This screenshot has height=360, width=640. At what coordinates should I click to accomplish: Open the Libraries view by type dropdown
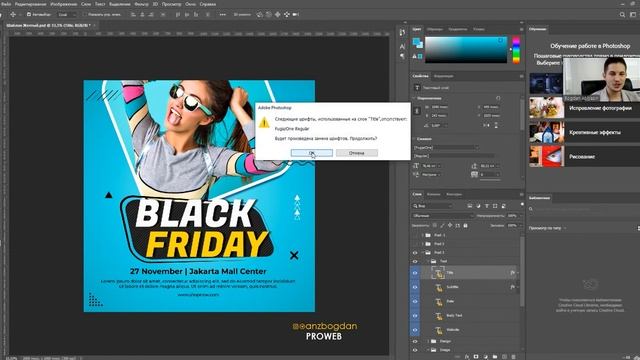547,228
